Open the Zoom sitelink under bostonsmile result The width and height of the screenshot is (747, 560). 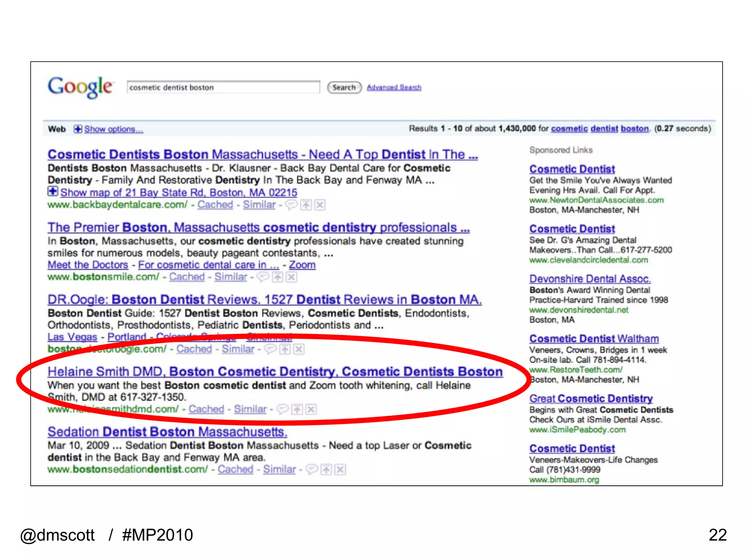pos(302,265)
